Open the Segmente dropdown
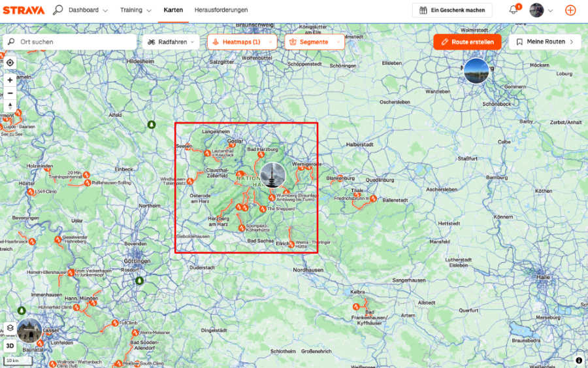 click(314, 42)
